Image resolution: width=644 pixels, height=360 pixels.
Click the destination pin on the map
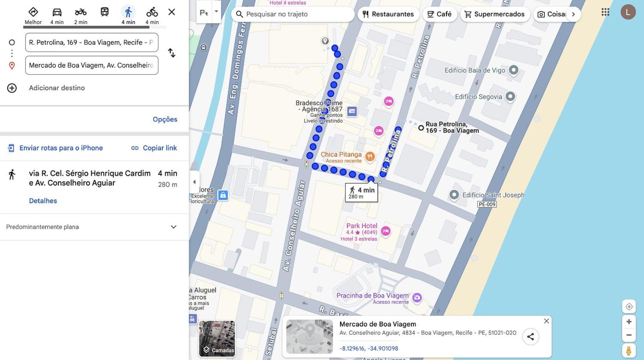[x=325, y=41]
